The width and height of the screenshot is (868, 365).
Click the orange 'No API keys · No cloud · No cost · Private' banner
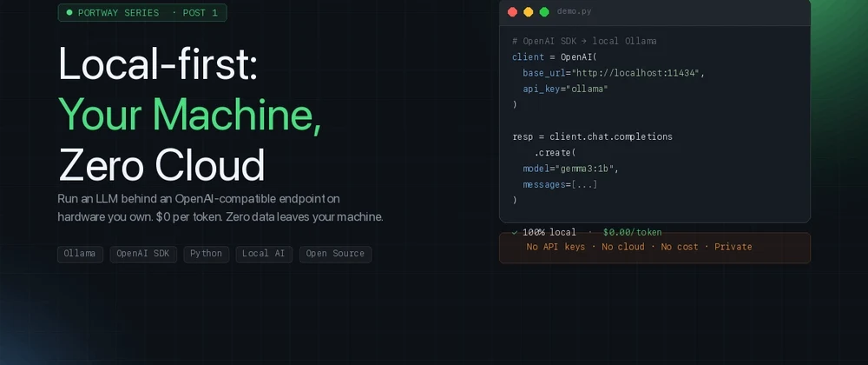tap(654, 248)
